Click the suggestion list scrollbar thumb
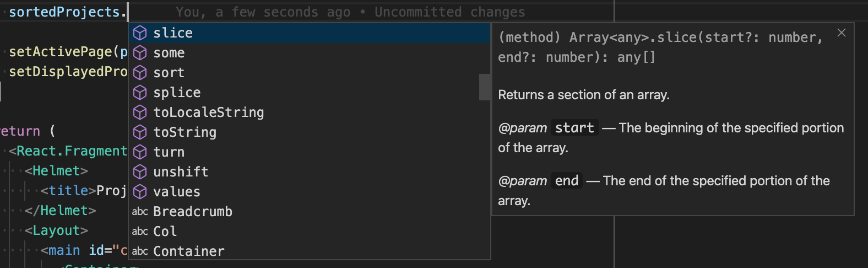This screenshot has width=868, height=268. [484, 87]
